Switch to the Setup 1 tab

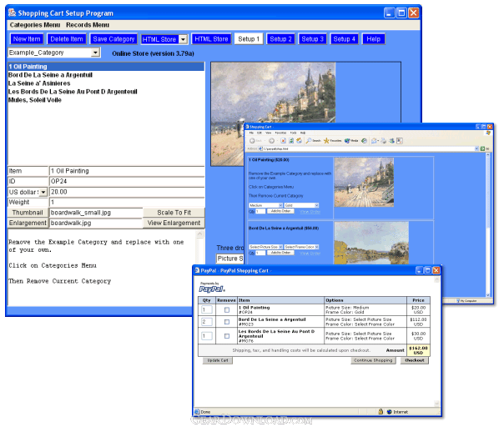coord(249,39)
